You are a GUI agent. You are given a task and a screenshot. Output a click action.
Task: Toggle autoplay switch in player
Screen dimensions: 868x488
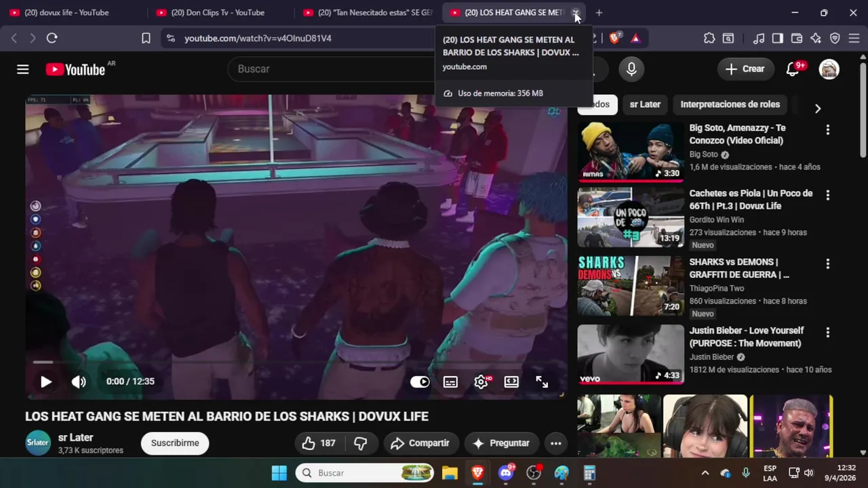(x=420, y=382)
